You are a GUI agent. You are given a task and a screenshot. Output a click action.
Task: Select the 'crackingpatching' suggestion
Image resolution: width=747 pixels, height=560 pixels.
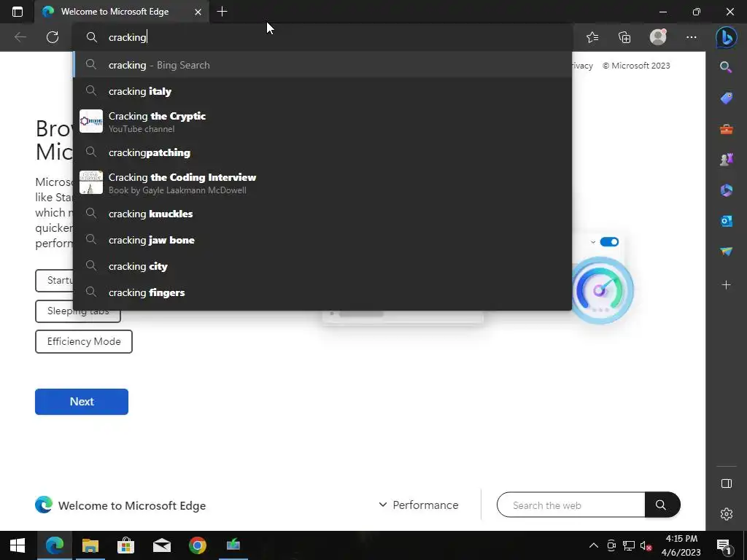coord(322,152)
